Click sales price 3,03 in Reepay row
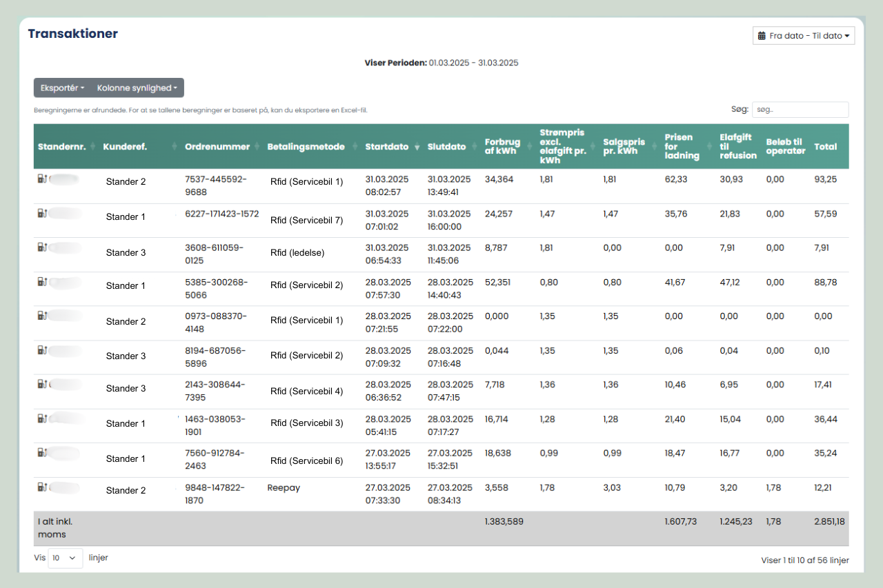 click(x=611, y=487)
